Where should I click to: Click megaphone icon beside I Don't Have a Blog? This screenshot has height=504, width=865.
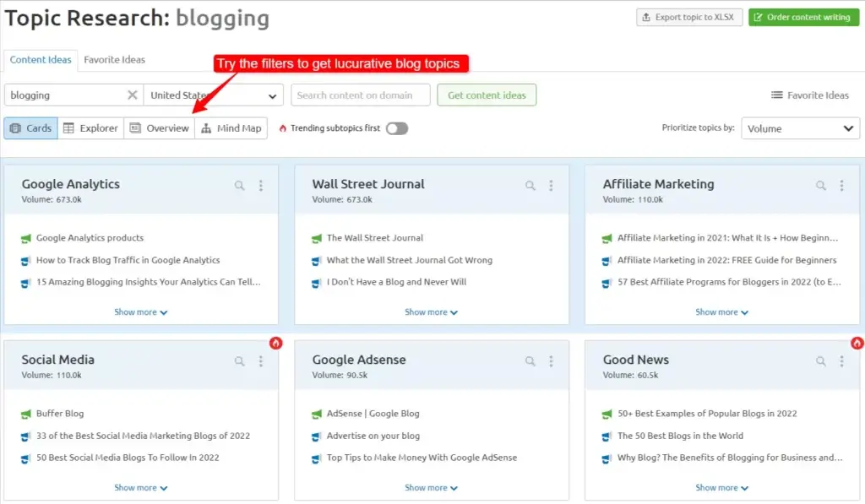pyautogui.click(x=316, y=283)
